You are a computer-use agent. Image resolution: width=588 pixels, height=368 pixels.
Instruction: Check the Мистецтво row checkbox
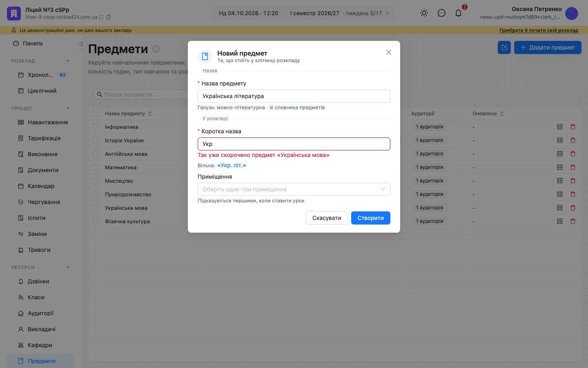pos(95,181)
